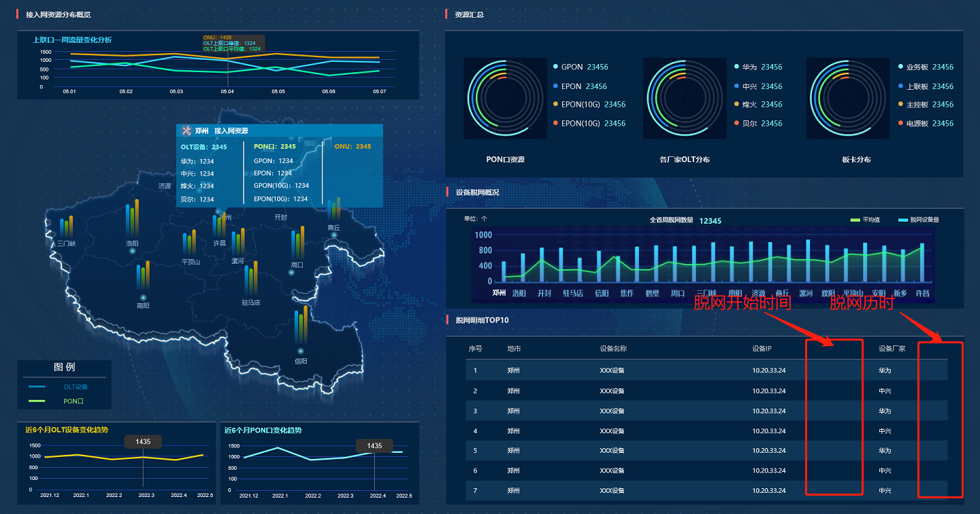Toggle the 业务板 legend entry
Image resolution: width=980 pixels, height=514 pixels.
tap(926, 67)
